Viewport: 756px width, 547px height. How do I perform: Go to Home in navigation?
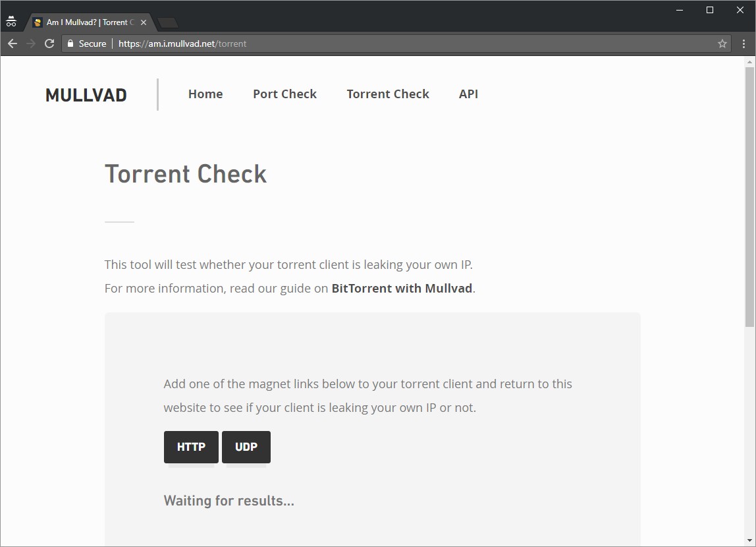click(x=205, y=94)
